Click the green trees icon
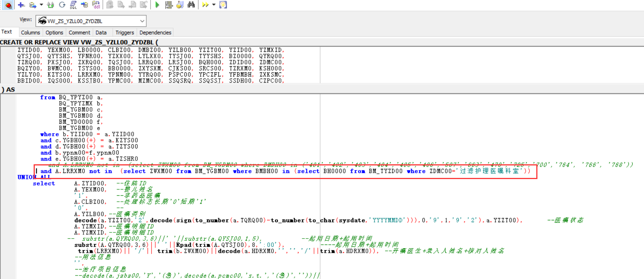Viewport: 644px width, 279px height. [x=50, y=5]
